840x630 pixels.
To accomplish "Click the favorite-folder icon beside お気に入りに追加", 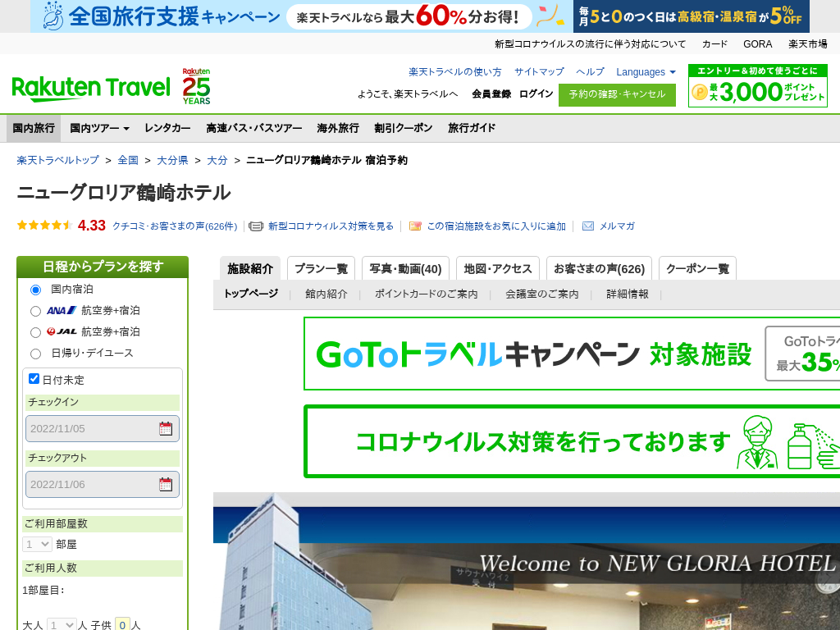I will point(415,226).
